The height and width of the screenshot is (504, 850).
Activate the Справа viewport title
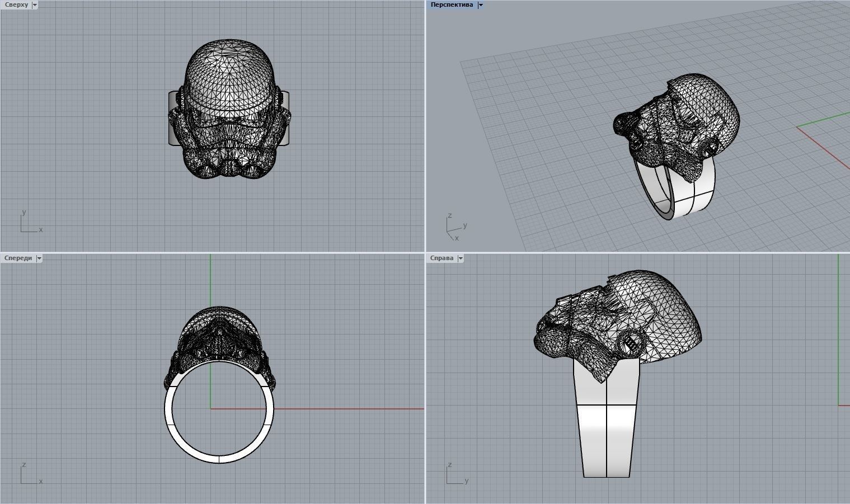[442, 258]
